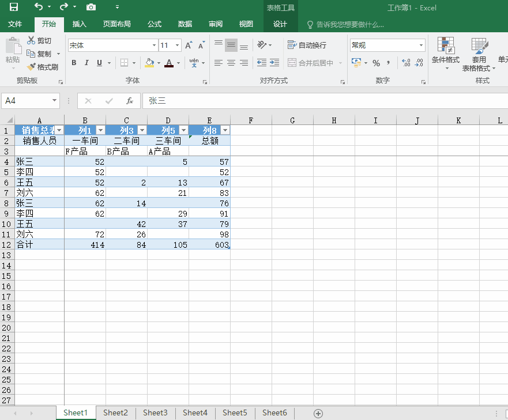This screenshot has width=508, height=420.
Task: Click the Format Painter (格式刷) icon
Action: point(32,67)
